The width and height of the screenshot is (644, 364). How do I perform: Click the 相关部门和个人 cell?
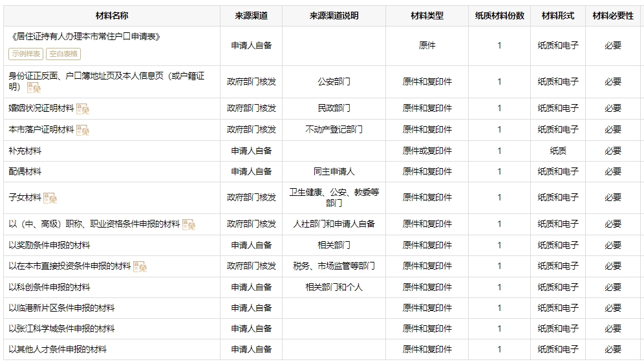pyautogui.click(x=334, y=287)
